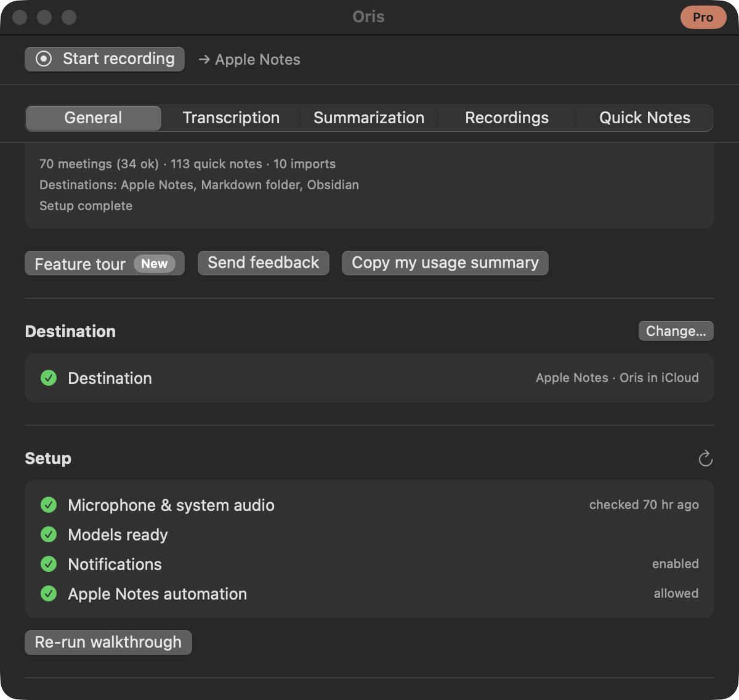Click the 'Destinations: Apple Notes, Markdown folder' line
Image resolution: width=739 pixels, height=700 pixels.
pos(199,185)
